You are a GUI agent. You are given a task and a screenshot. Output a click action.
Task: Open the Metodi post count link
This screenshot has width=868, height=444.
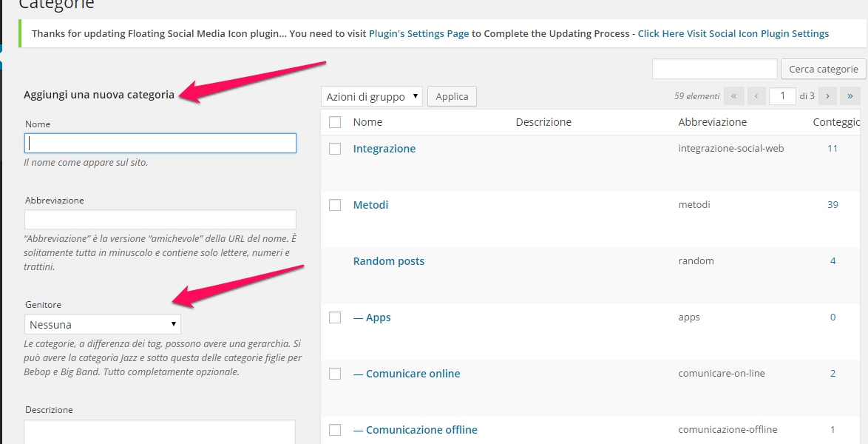833,205
